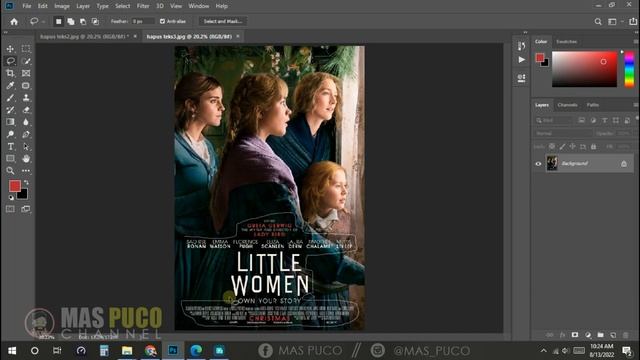The width and height of the screenshot is (640, 360).
Task: Open the Filter menu
Action: click(143, 6)
